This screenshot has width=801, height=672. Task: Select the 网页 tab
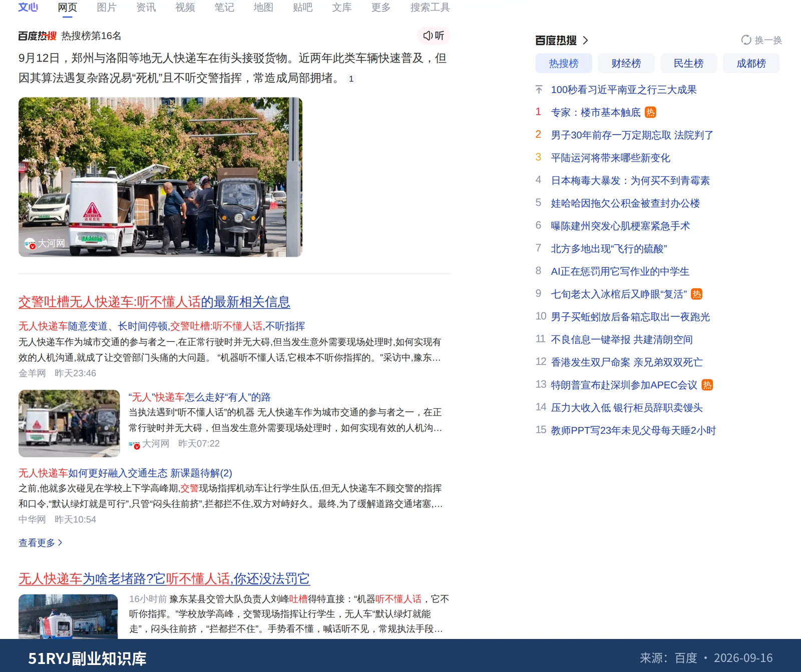point(68,8)
